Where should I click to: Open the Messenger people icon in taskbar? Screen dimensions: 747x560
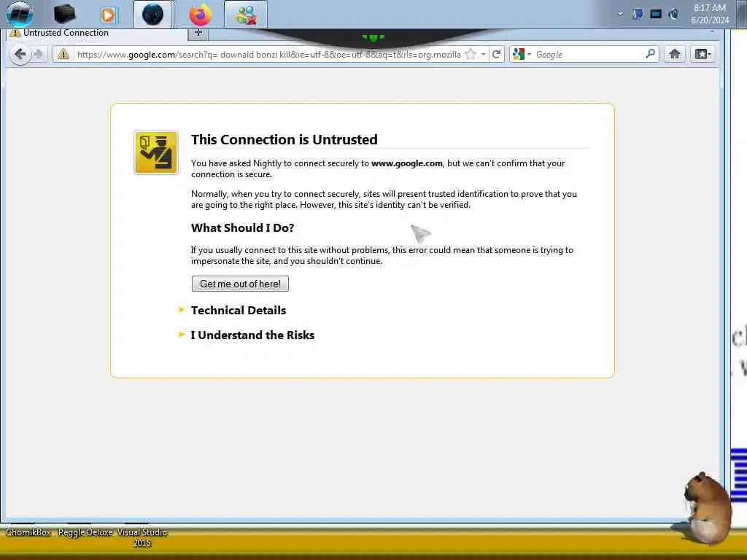click(246, 15)
